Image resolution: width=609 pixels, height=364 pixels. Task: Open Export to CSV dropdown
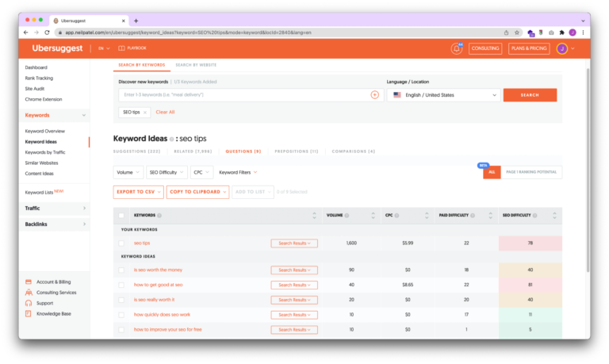pos(138,192)
